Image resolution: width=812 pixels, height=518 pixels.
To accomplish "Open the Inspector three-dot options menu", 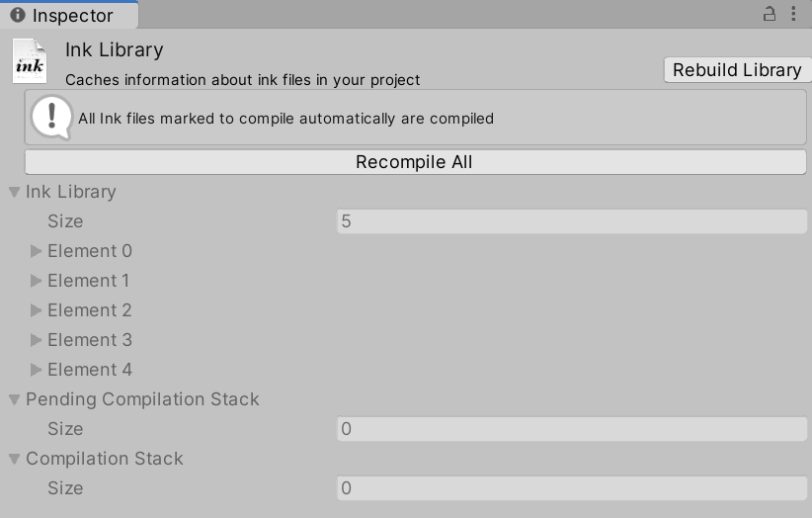I will pos(795,15).
